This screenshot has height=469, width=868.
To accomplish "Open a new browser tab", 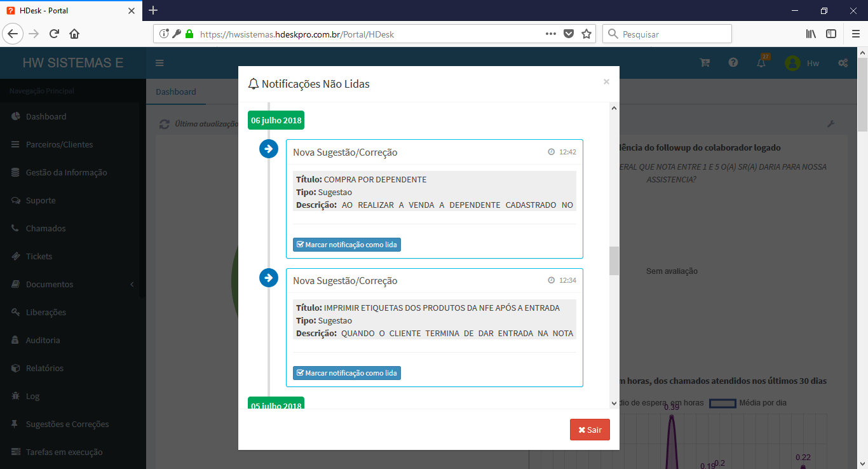I will pyautogui.click(x=153, y=10).
